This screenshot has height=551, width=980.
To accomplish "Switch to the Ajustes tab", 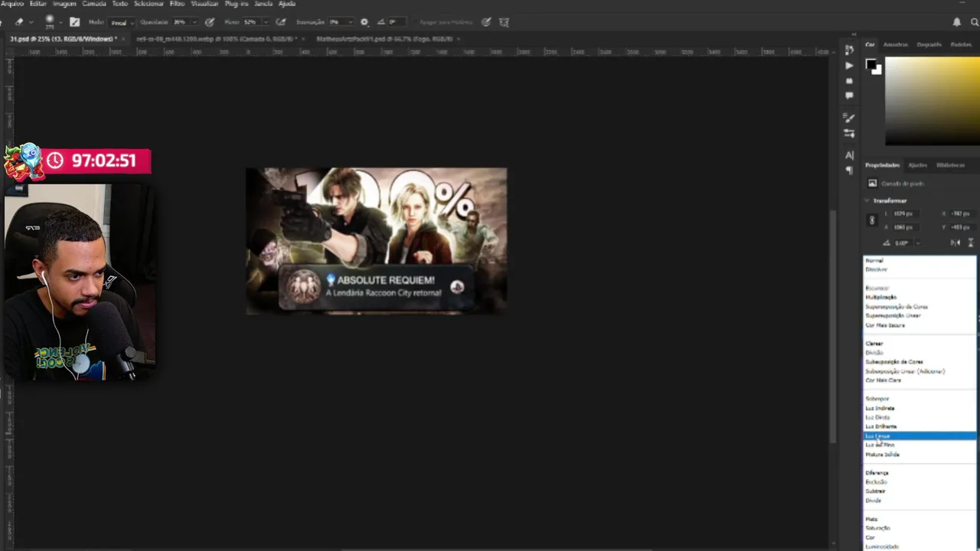I will click(917, 165).
